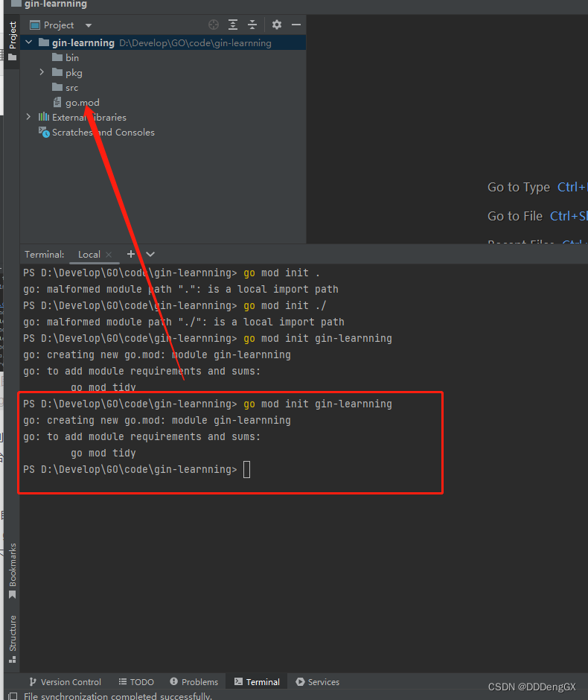Image resolution: width=588 pixels, height=700 pixels.
Task: Open Project panel settings gear
Action: pos(277,25)
